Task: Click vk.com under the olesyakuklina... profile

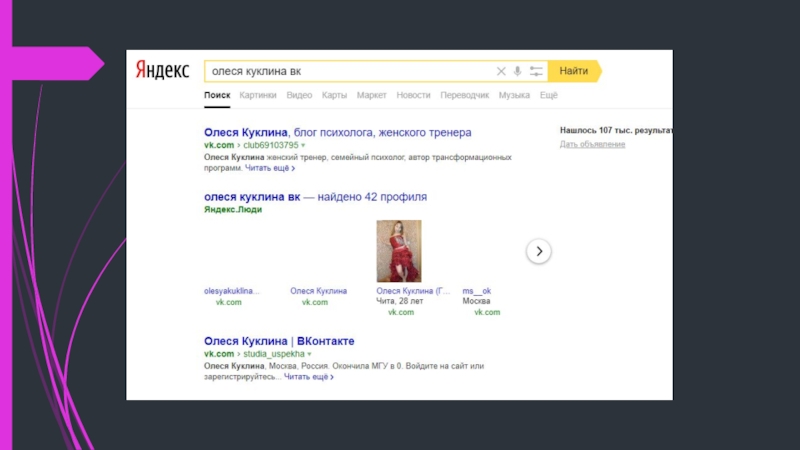Action: point(229,302)
